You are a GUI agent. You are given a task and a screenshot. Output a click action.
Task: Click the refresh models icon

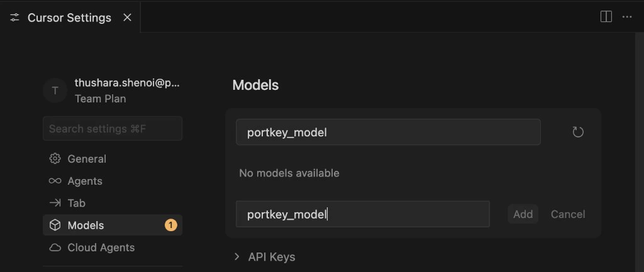pyautogui.click(x=578, y=132)
